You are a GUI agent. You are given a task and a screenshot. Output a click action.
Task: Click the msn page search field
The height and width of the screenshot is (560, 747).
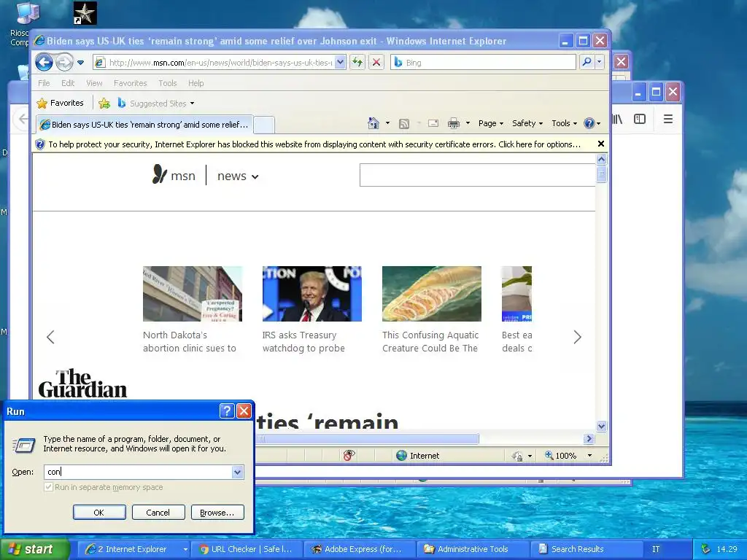pyautogui.click(x=477, y=175)
